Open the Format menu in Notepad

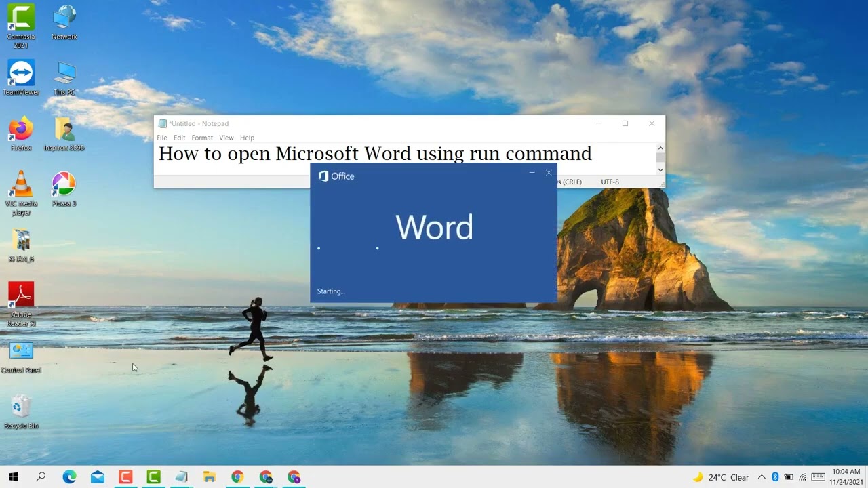[202, 138]
